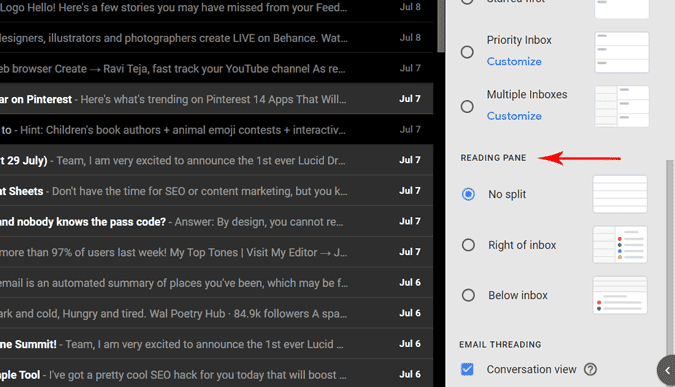Open automated summary of places email
This screenshot has height=387, width=675.
tap(217, 282)
